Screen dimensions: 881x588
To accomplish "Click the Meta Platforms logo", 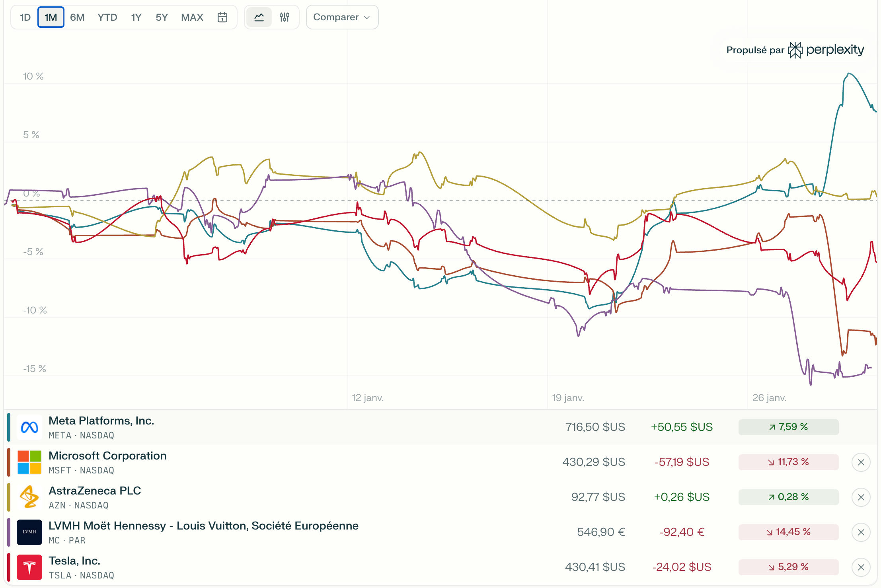I will point(29,427).
